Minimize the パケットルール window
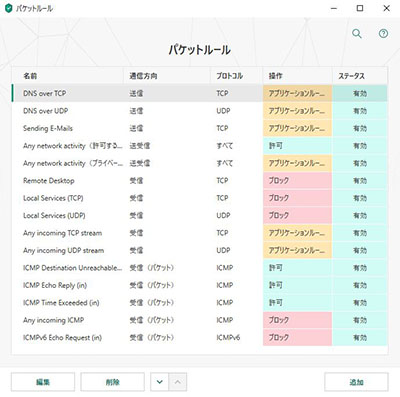Image resolution: width=400 pixels, height=397 pixels. pyautogui.click(x=334, y=8)
